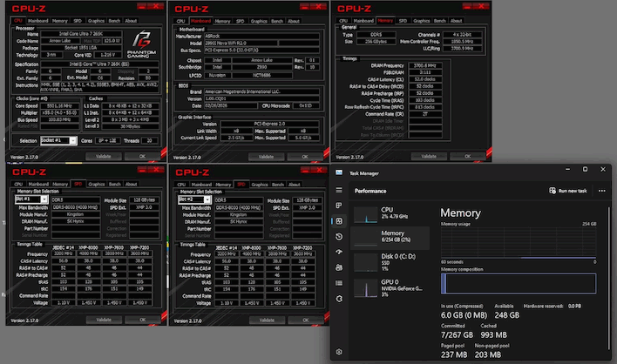Open SPD tab in top-left CPU-Z window
Screen dimensions: 617x364
(78, 21)
